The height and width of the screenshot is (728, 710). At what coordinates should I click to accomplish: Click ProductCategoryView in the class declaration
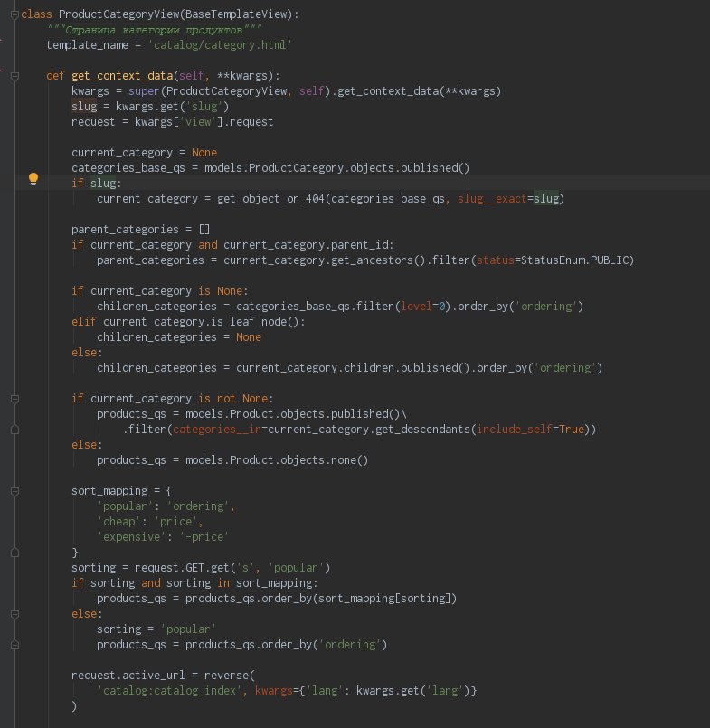click(118, 14)
